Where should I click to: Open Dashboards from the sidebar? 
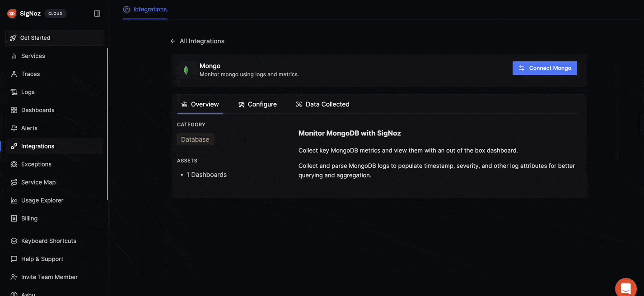[55, 110]
